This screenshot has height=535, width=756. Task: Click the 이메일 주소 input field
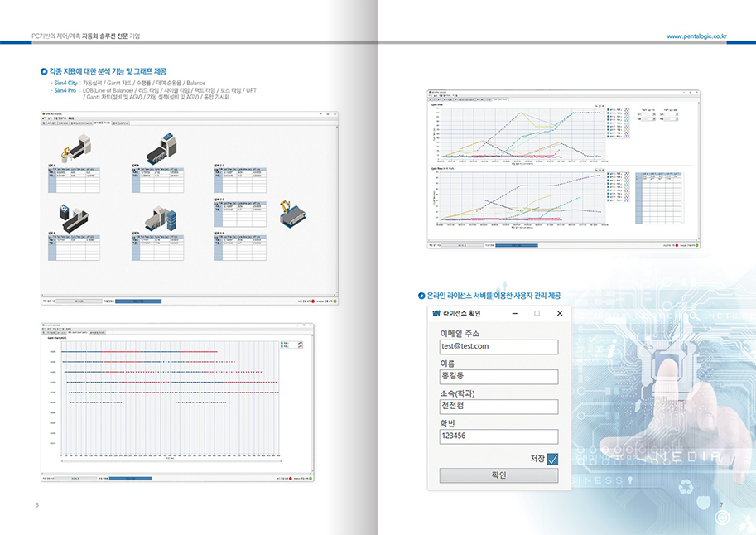[498, 346]
